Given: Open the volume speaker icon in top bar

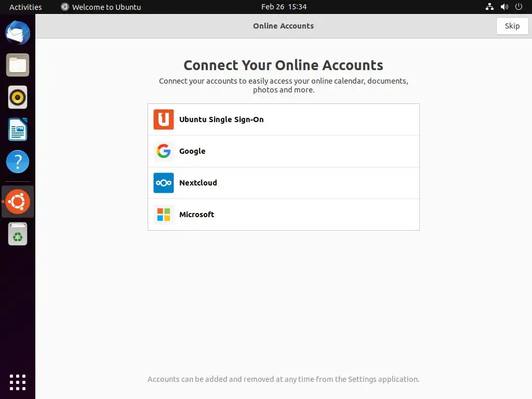Looking at the screenshot, I should point(504,7).
